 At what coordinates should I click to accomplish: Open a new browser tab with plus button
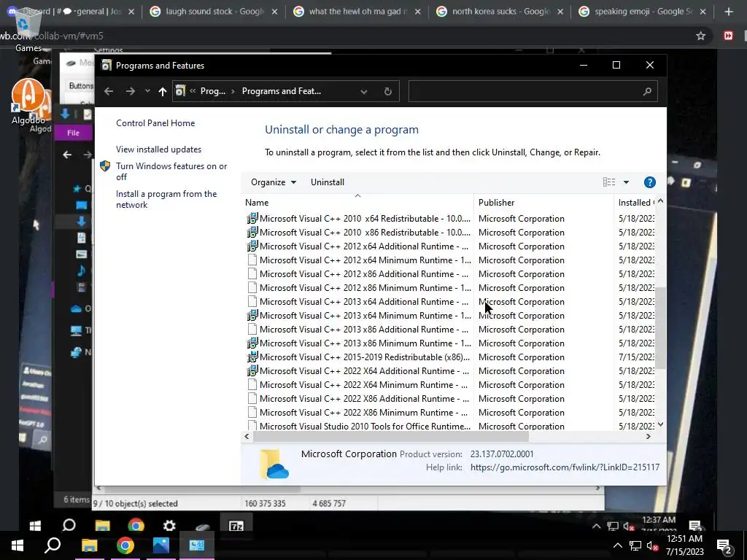click(x=729, y=12)
